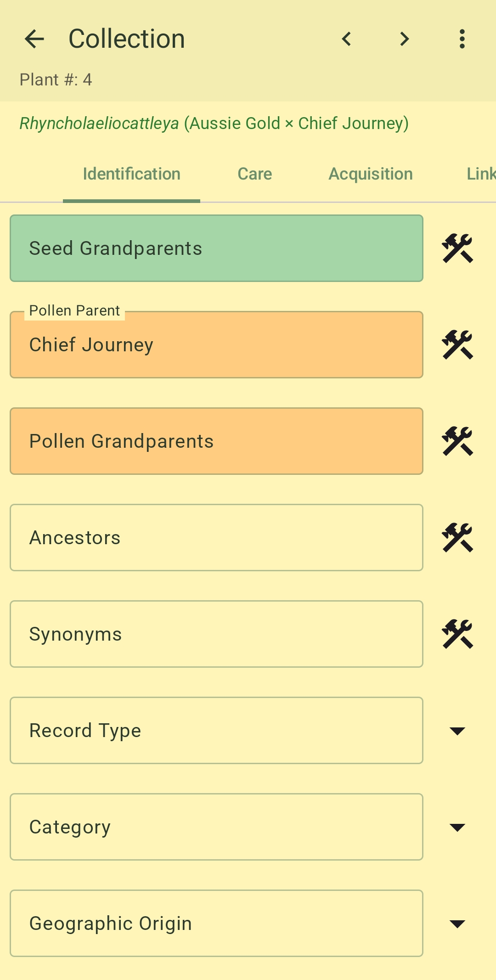496x980 pixels.
Task: Go to next plant record chevron
Action: pos(405,39)
